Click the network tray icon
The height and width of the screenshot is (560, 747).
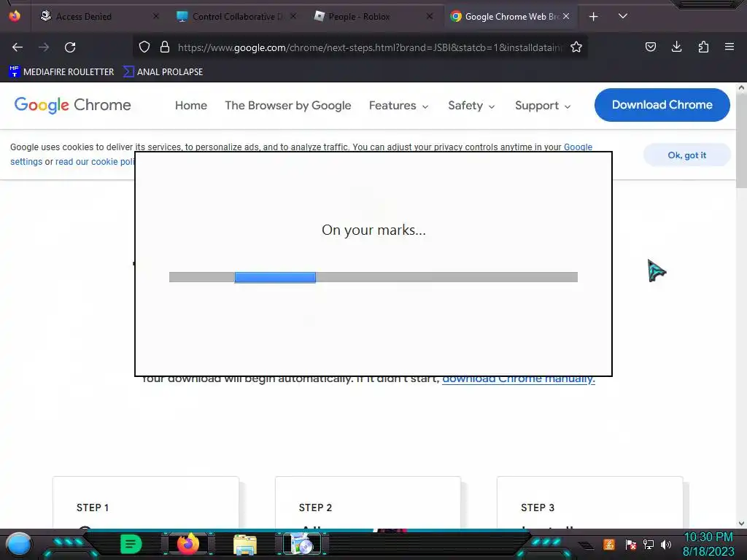(x=649, y=544)
